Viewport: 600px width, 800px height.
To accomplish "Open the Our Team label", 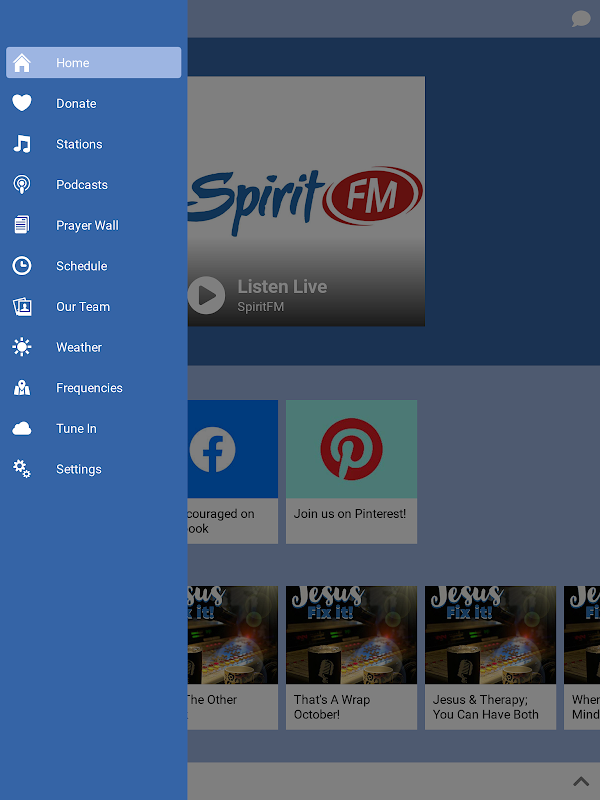I will click(83, 307).
